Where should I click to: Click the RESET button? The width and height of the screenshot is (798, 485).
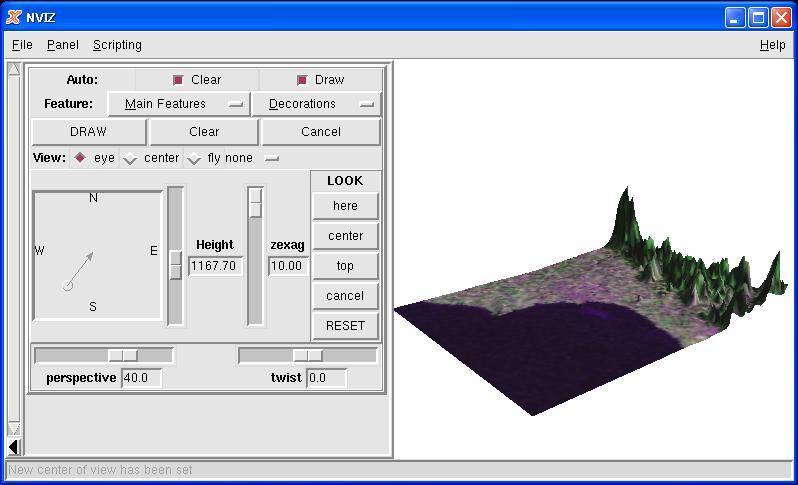[x=345, y=326]
